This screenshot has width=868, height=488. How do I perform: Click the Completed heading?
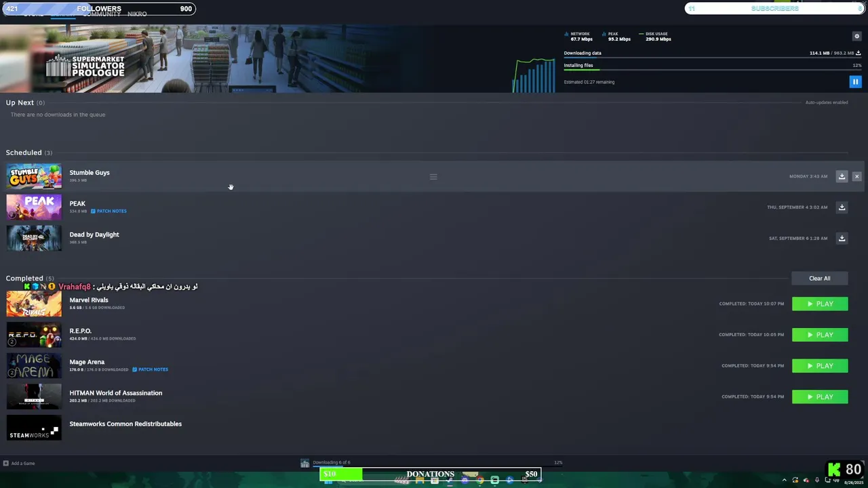click(x=24, y=279)
